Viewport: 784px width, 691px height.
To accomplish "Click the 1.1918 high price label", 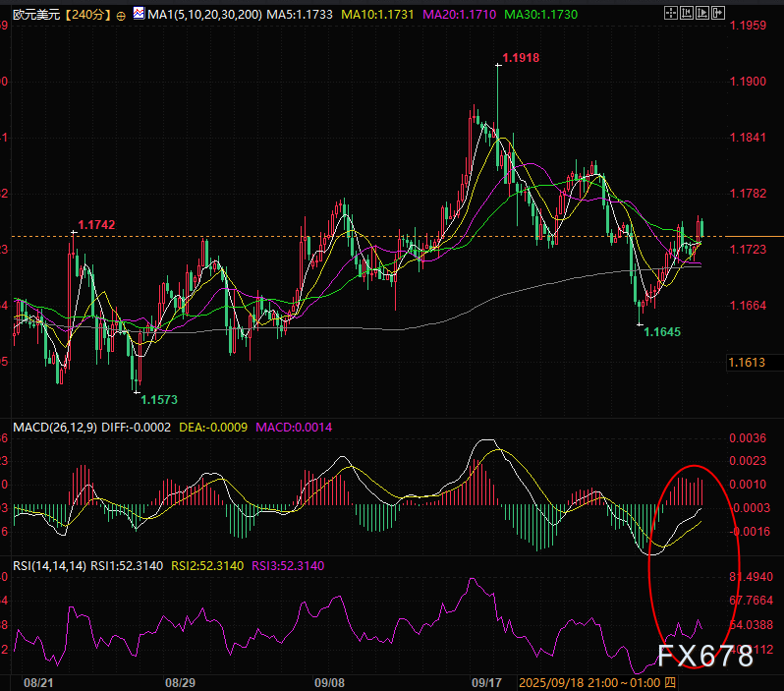I will point(521,59).
